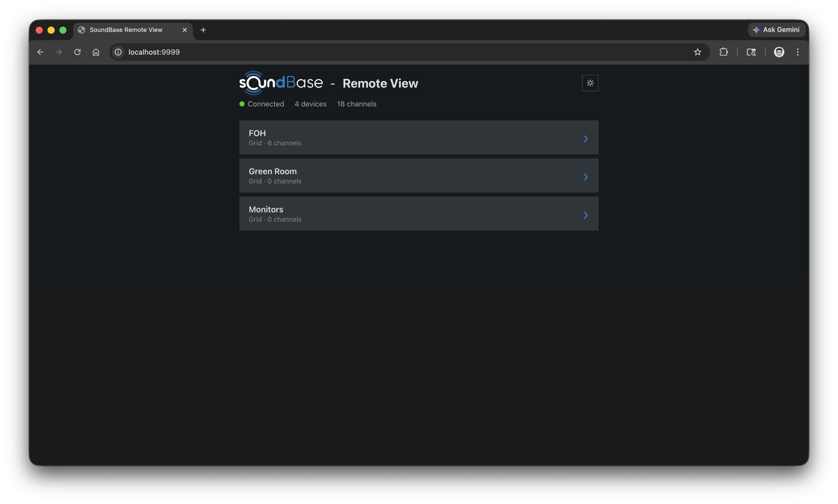Open a new browser tab
Viewport: 838px width, 504px height.
coord(203,30)
